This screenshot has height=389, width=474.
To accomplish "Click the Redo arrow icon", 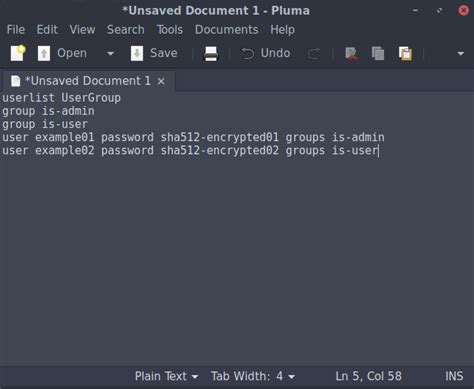I will tap(314, 54).
